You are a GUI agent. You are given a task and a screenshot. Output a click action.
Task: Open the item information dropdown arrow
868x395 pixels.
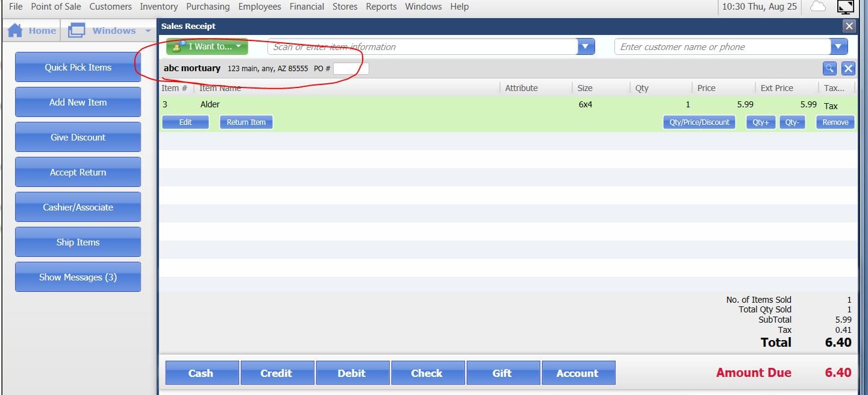(585, 46)
